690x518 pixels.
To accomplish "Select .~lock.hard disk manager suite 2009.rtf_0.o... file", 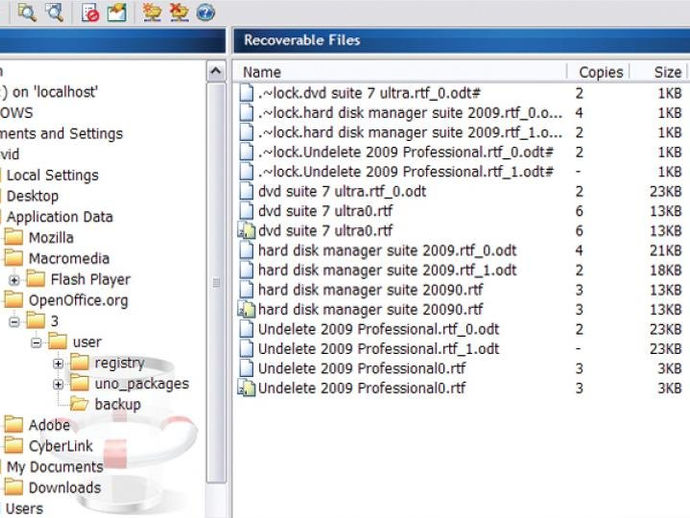I will click(x=410, y=113).
